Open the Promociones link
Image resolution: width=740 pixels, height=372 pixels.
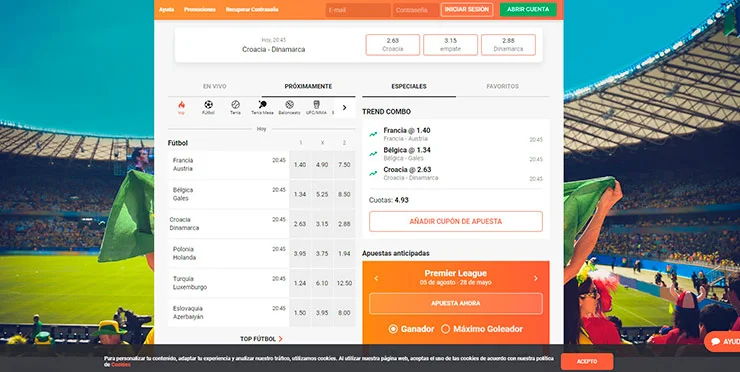click(200, 9)
